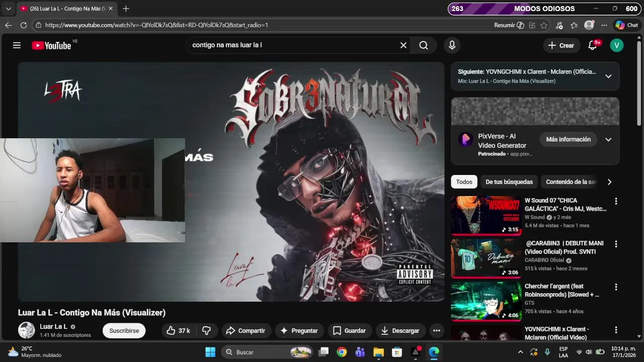
Task: Open the taskbar clock and date
Action: coord(623,352)
